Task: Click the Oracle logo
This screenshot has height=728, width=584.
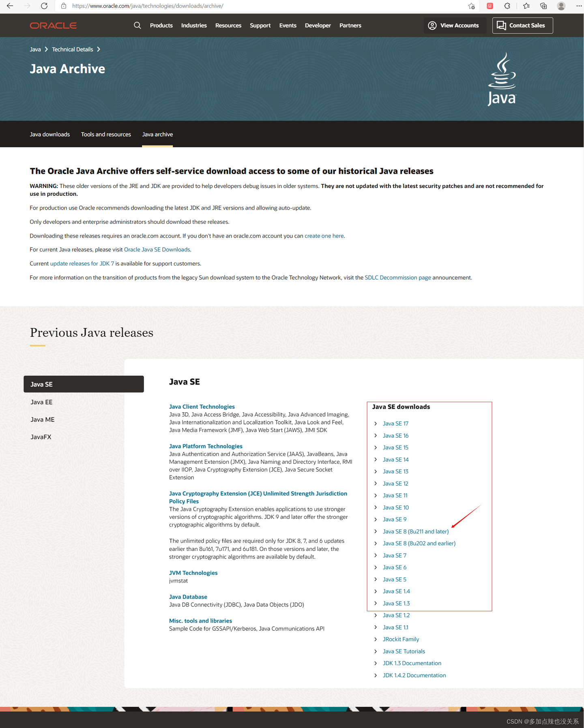Action: tap(53, 25)
